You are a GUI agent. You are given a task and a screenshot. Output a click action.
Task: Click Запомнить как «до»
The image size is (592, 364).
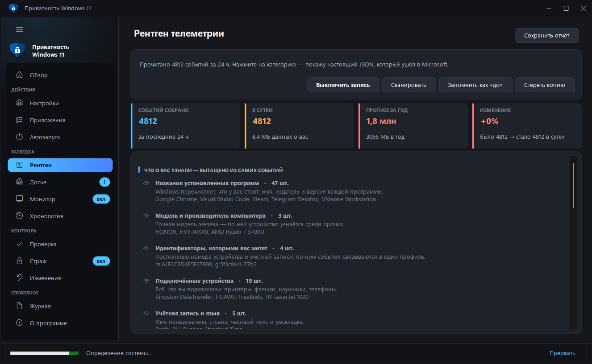click(x=476, y=85)
